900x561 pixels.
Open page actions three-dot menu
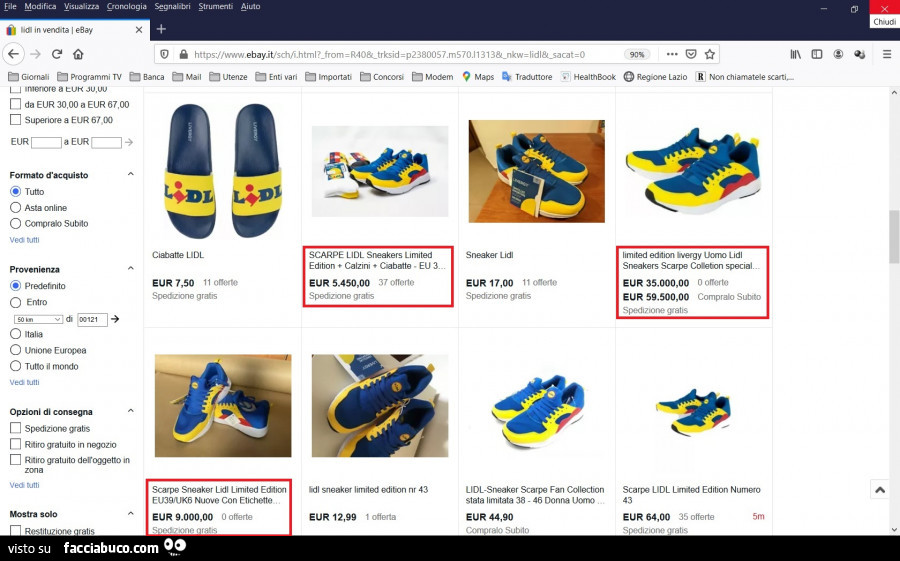coord(672,54)
